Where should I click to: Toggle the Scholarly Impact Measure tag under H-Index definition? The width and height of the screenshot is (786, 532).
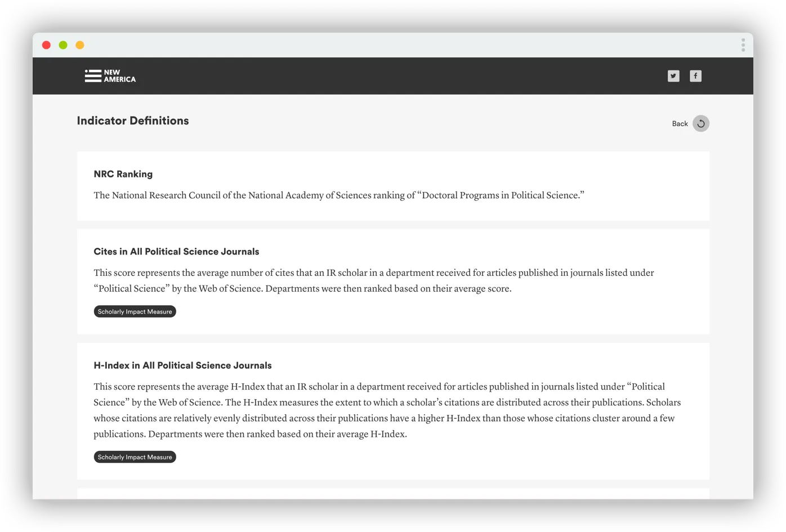[x=135, y=457]
